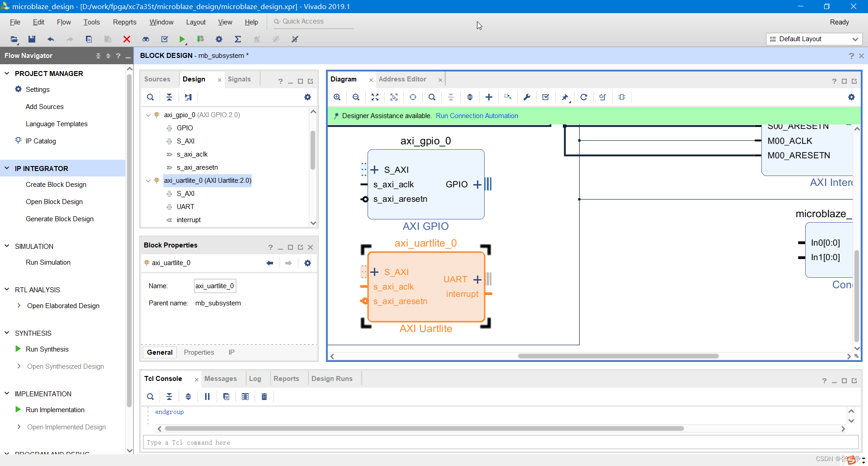
Task: Click the Quick Access search box
Action: [x=313, y=22]
